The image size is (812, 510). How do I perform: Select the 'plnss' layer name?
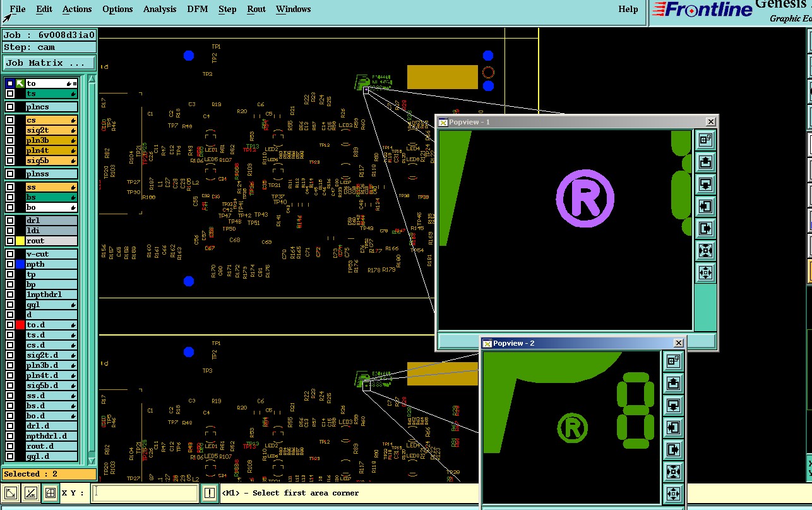click(51, 174)
